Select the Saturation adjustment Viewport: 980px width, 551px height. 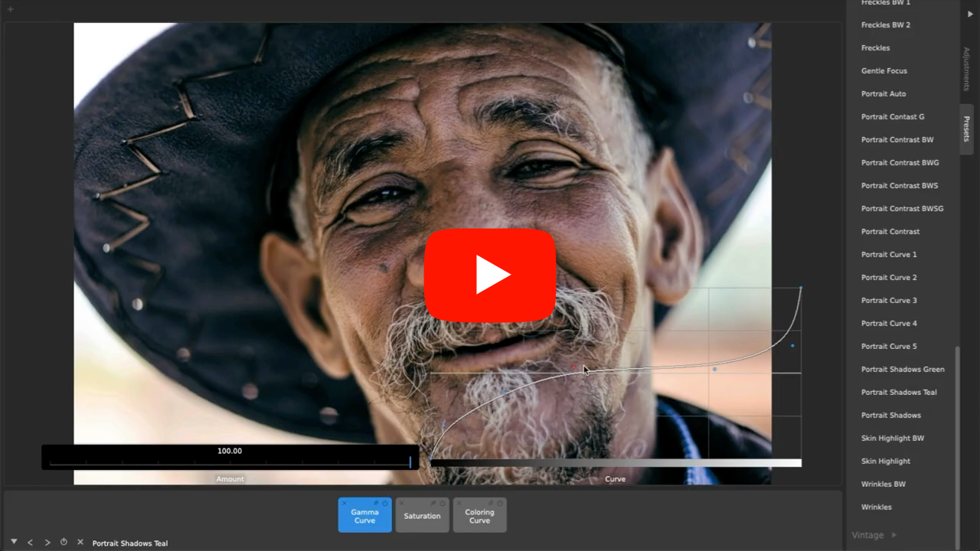click(423, 515)
